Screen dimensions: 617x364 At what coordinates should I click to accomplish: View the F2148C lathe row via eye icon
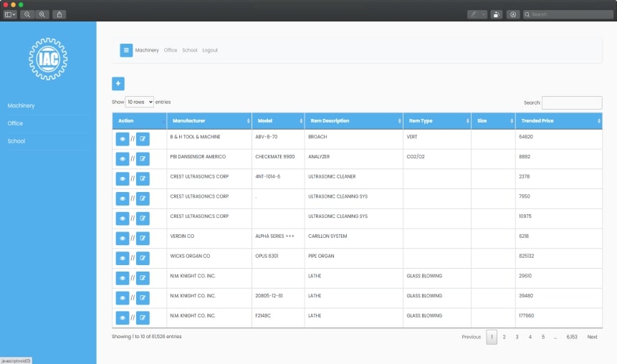pos(123,317)
